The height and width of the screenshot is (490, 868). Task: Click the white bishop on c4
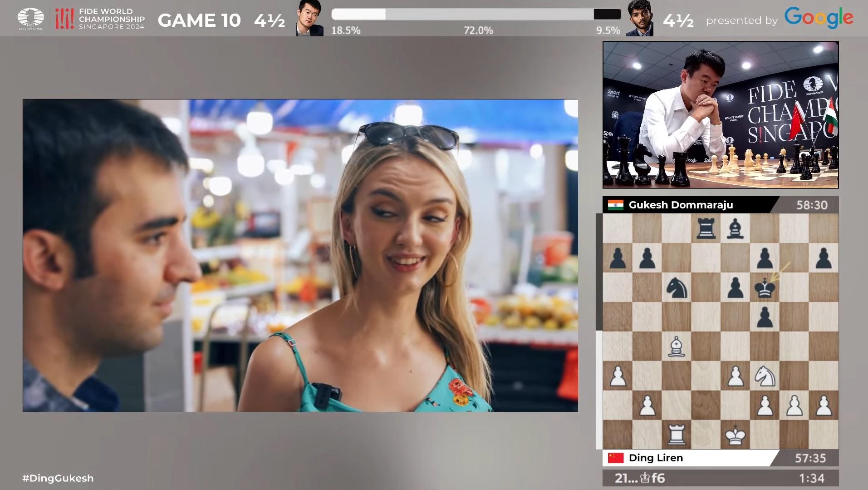coord(676,347)
